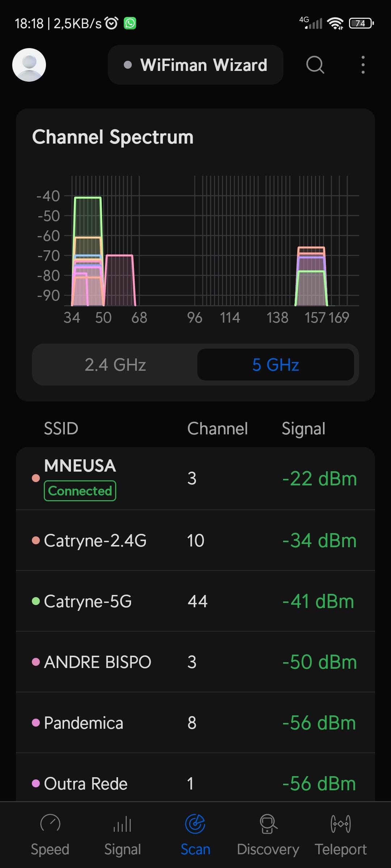Tap the WiFiman Wizard title pill
Image resolution: width=391 pixels, height=868 pixels.
[195, 65]
